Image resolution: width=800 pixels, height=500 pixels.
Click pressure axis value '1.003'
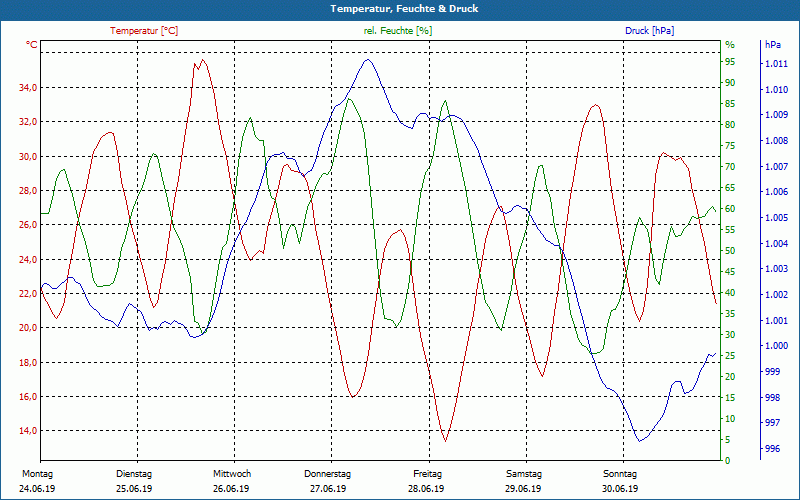click(776, 269)
